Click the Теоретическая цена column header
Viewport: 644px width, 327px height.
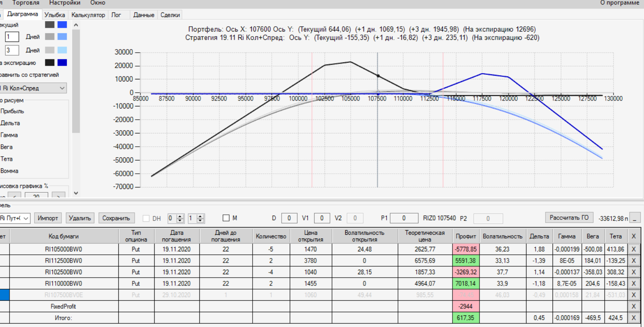425,236
